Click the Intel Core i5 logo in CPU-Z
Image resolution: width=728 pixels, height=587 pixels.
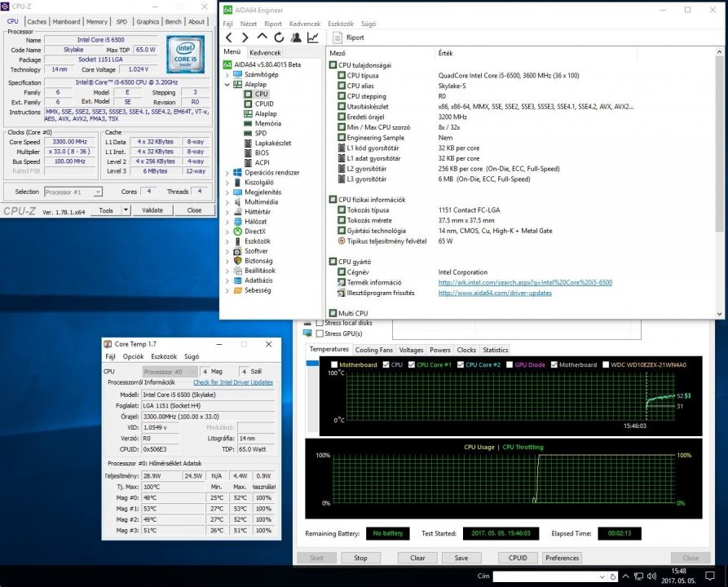click(x=185, y=55)
